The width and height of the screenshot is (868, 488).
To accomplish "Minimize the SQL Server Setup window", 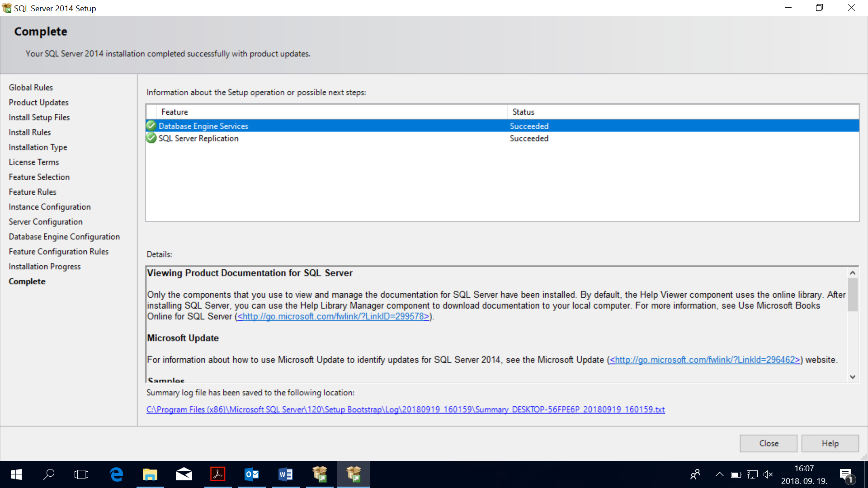I will (788, 8).
